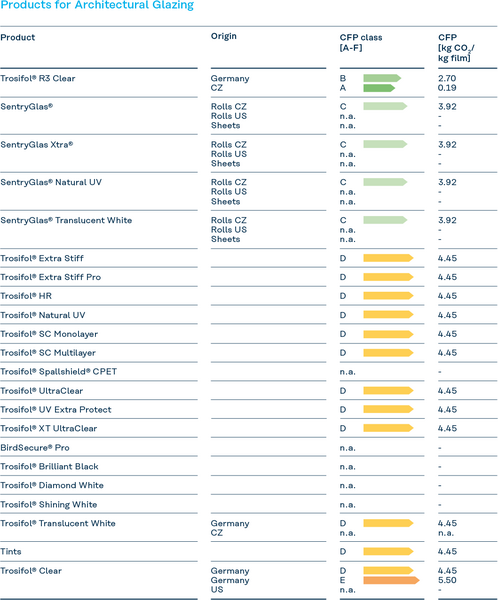The width and height of the screenshot is (498, 600).
Task: Select the 'Tints' product name
Action: click(11, 552)
